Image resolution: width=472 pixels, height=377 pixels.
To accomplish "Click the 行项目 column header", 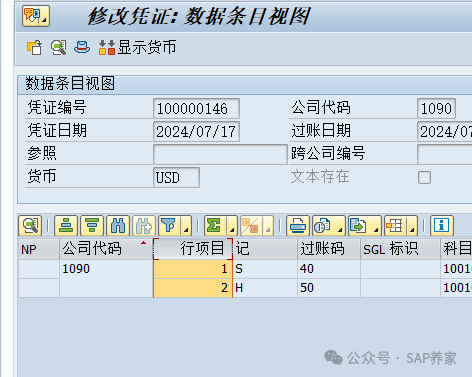I will (193, 249).
